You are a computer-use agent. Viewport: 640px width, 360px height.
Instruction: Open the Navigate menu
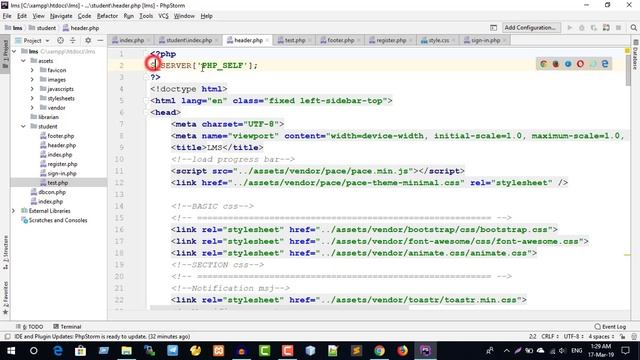pyautogui.click(x=61, y=16)
